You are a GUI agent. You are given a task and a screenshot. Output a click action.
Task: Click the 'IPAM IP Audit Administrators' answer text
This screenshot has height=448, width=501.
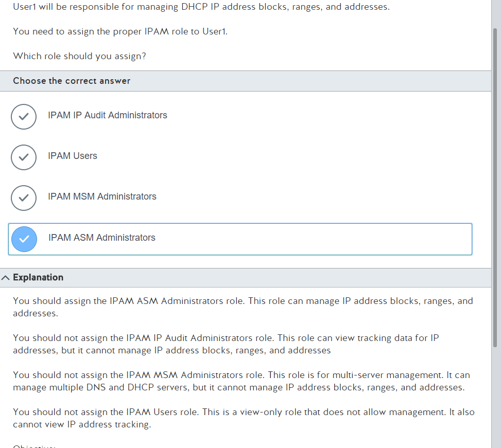[107, 115]
